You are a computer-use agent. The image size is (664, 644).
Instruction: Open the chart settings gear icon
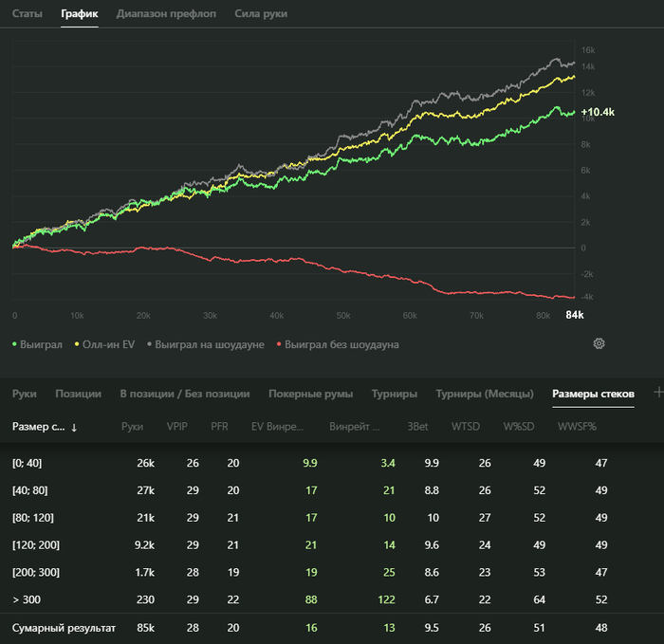[599, 343]
